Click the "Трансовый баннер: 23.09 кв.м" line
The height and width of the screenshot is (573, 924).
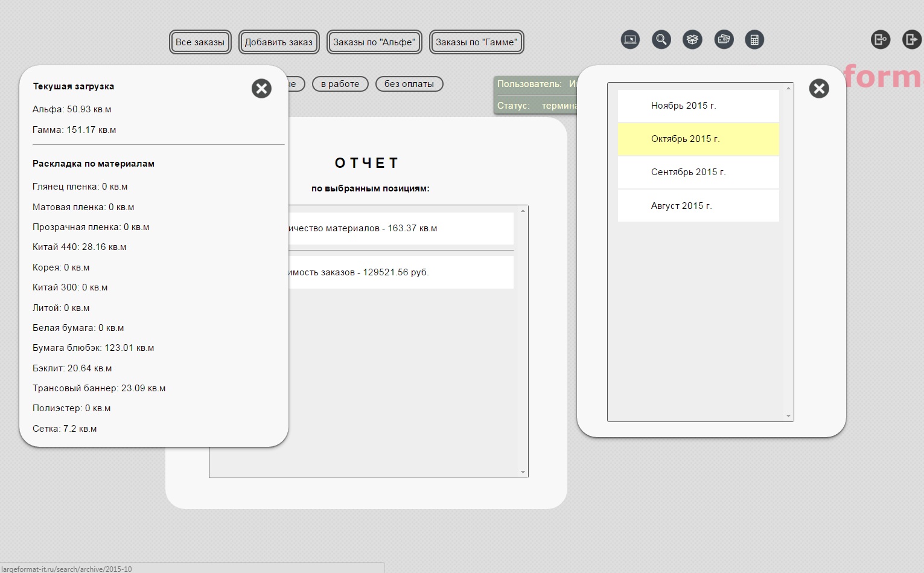pos(99,388)
